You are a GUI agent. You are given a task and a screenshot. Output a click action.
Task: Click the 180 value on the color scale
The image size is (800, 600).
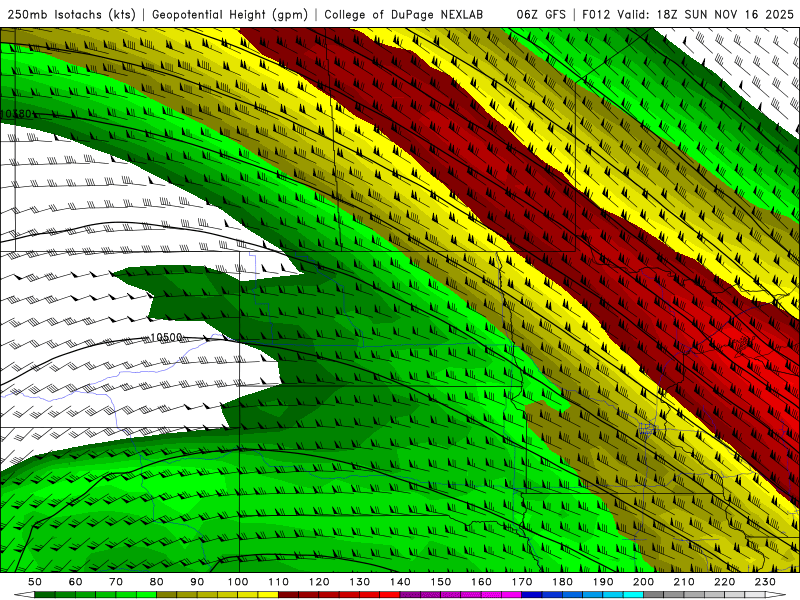click(x=562, y=582)
